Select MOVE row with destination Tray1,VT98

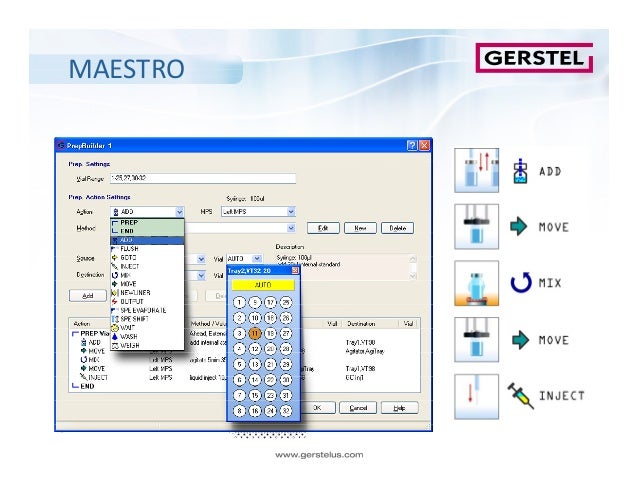[x=244, y=369]
